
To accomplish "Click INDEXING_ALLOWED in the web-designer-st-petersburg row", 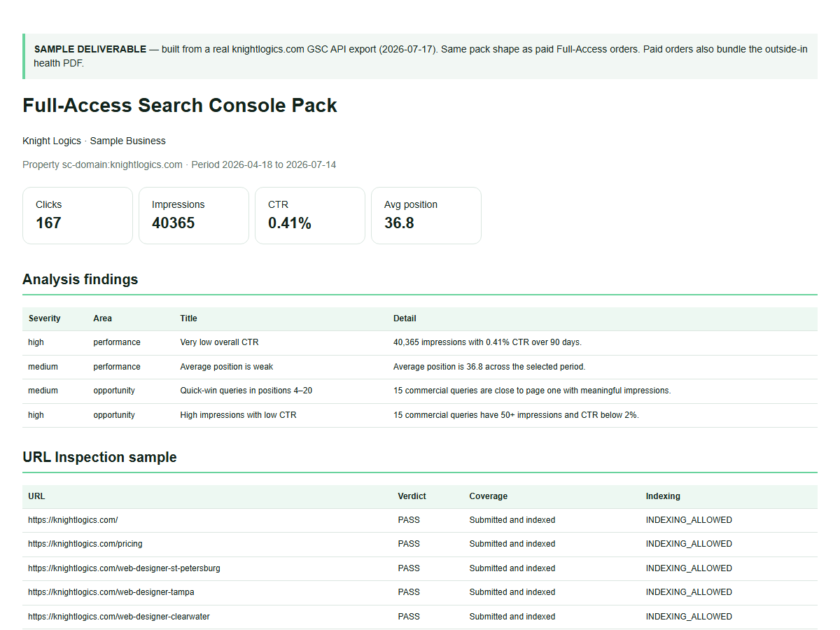I will click(689, 568).
